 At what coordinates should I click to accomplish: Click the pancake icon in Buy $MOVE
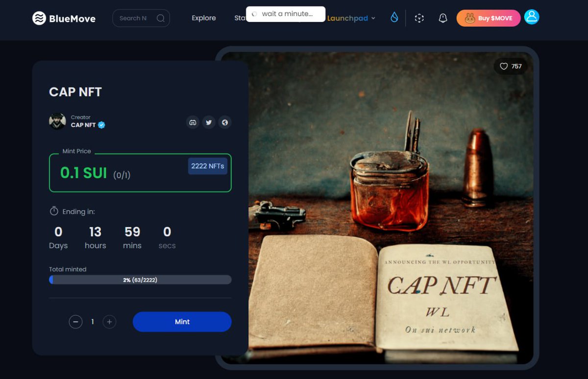470,18
